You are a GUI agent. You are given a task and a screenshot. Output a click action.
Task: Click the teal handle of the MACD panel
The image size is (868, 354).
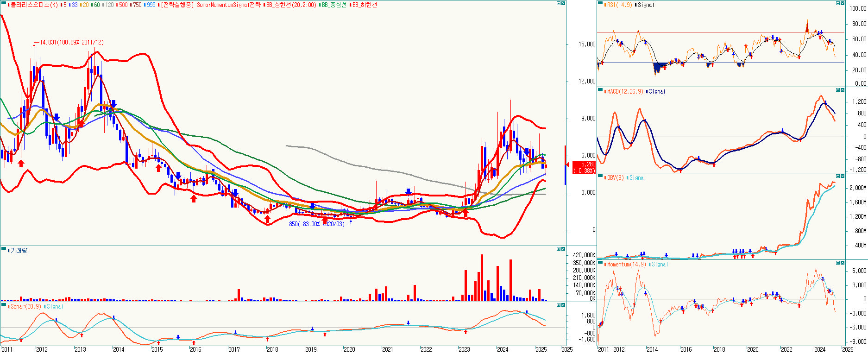[600, 89]
